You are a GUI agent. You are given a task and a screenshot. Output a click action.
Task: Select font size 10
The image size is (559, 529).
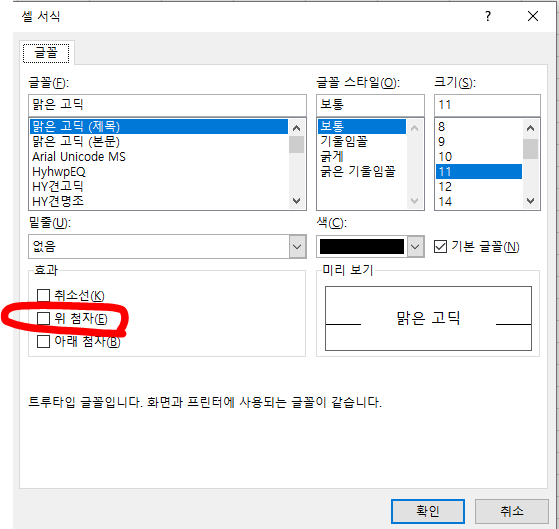coord(478,156)
